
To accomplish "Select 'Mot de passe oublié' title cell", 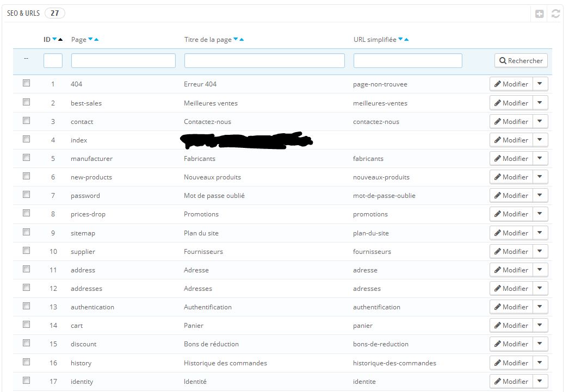I will click(x=214, y=195).
